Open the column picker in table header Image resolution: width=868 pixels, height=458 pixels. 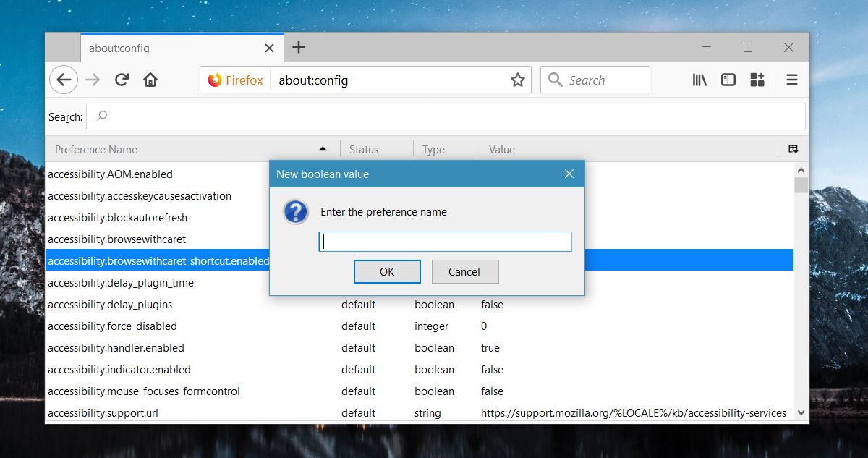793,149
